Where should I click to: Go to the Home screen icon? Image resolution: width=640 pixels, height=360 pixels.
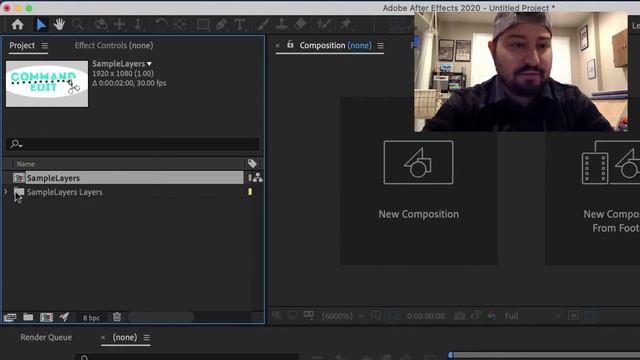point(17,25)
